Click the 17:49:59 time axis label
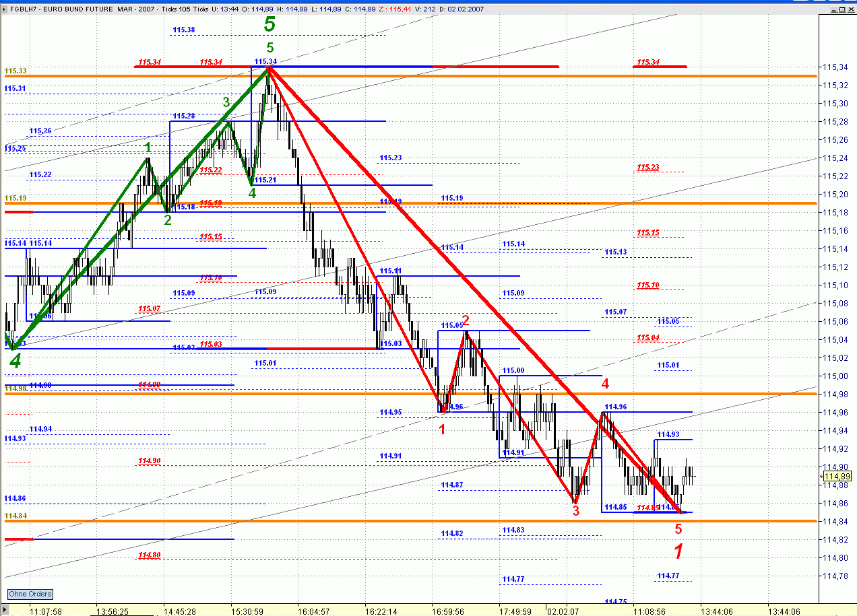Image resolution: width=857 pixels, height=616 pixels. [516, 611]
